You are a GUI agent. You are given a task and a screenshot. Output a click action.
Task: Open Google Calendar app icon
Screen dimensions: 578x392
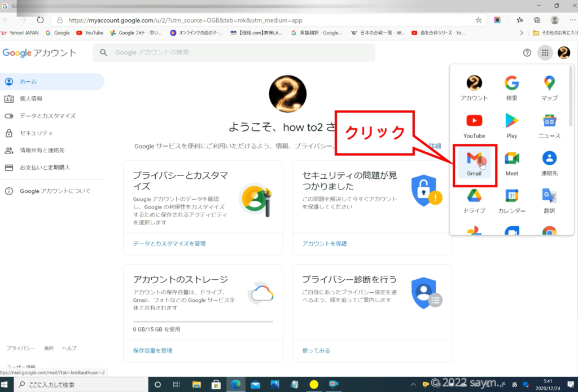(x=511, y=201)
